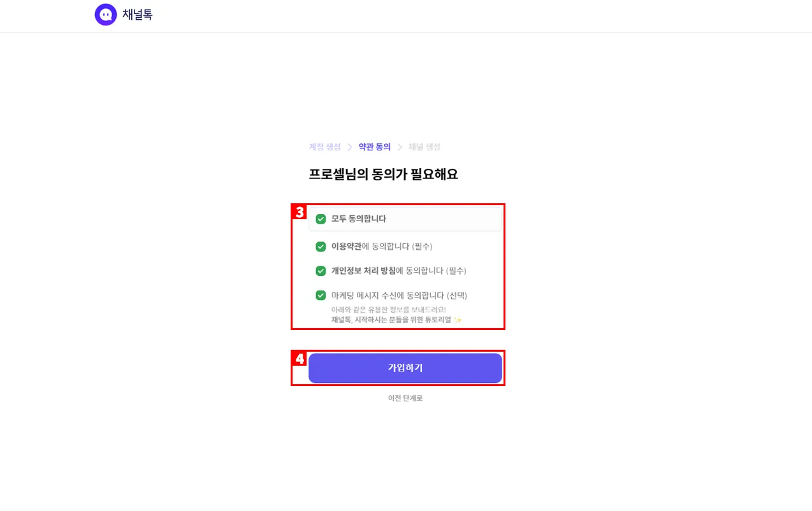This screenshot has height=511, width=812.
Task: Toggle the 마케팅 메시지 수신 동의 checkbox
Action: [321, 296]
